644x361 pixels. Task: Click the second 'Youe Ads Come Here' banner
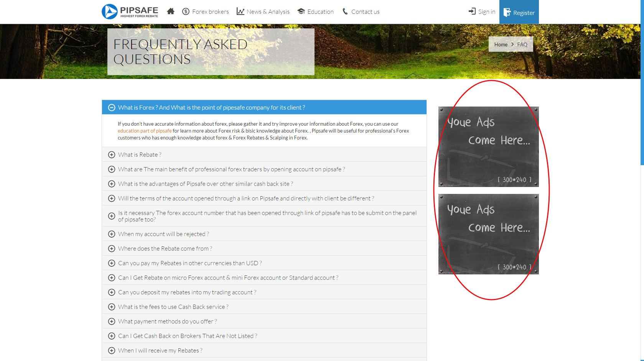[488, 234]
